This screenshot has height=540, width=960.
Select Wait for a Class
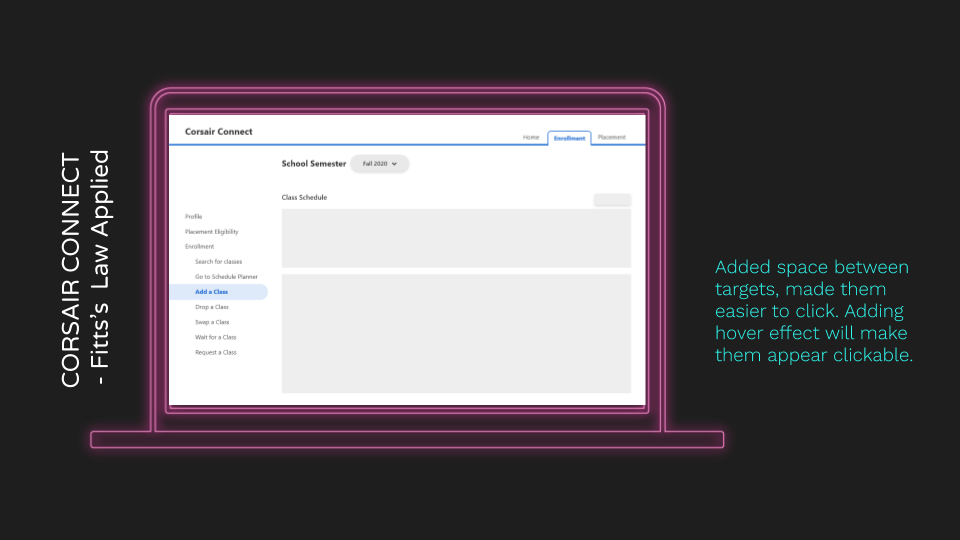pos(216,337)
